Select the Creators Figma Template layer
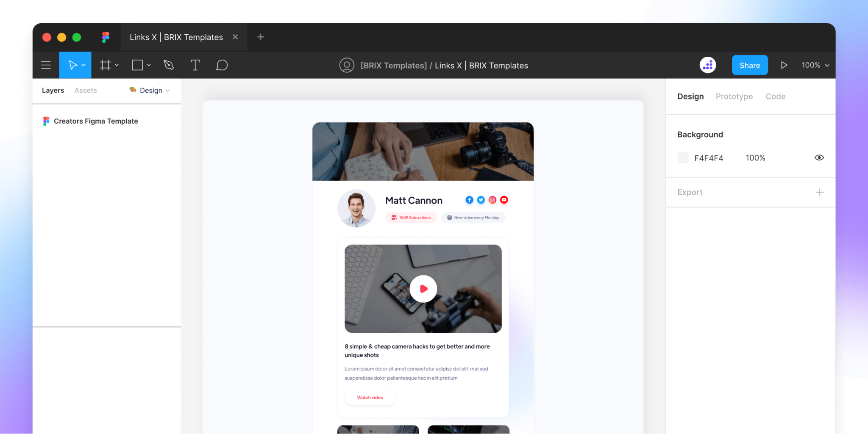The image size is (868, 434). click(x=96, y=121)
